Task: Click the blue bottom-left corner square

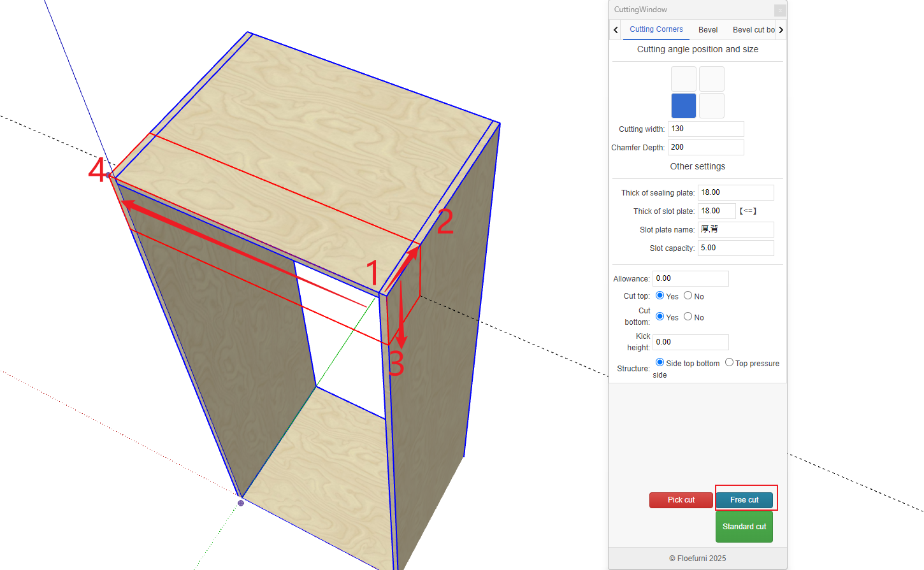Action: pos(683,106)
